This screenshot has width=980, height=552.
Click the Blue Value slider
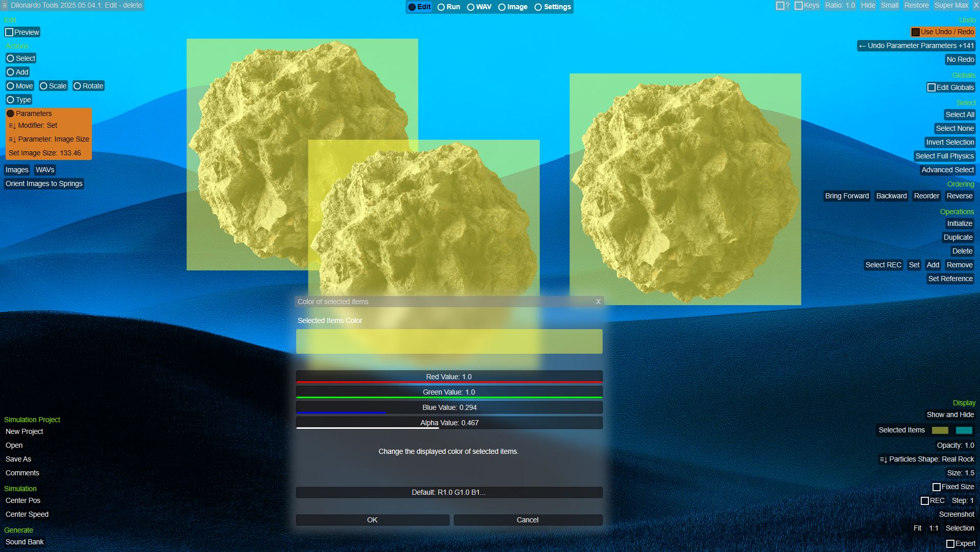pos(449,407)
